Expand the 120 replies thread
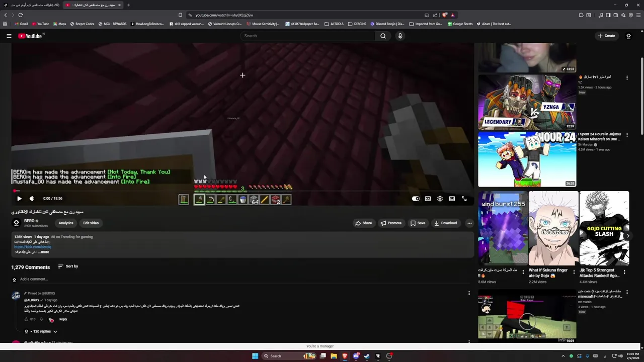The image size is (644, 362). pyautogui.click(x=41, y=331)
